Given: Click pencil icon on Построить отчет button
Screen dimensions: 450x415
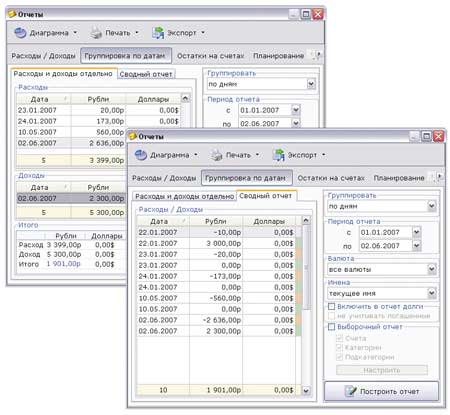Looking at the screenshot, I should (350, 391).
